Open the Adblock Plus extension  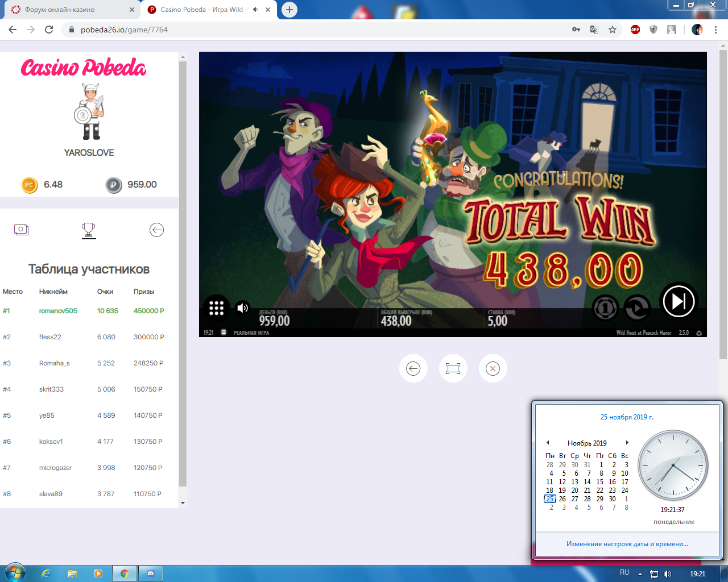click(x=635, y=30)
